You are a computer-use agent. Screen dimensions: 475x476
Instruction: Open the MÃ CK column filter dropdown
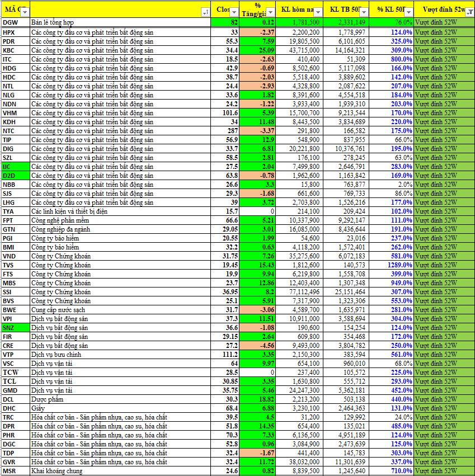25,12
